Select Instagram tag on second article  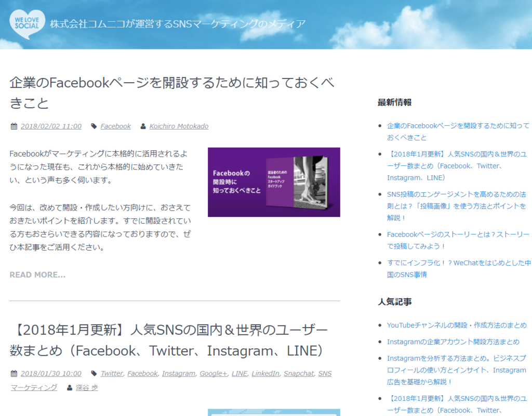179,373
